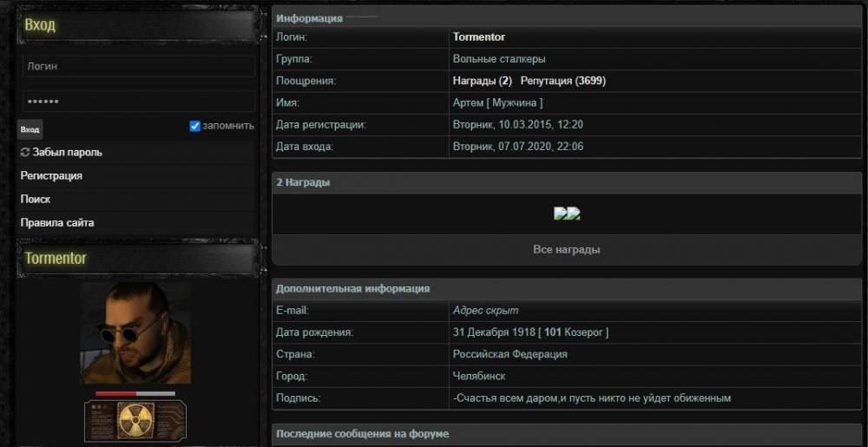This screenshot has width=868, height=447.
Task: Click the Tormentor sidebar panel title
Action: click(x=56, y=259)
